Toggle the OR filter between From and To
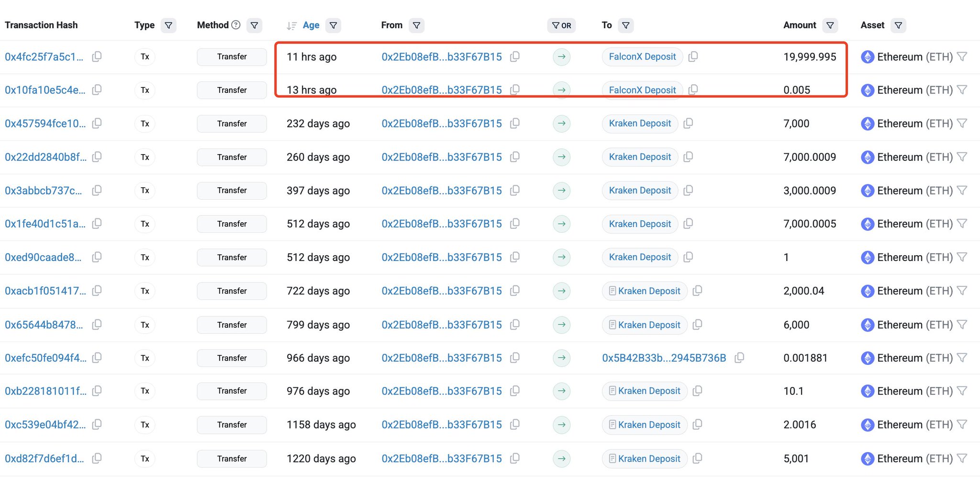This screenshot has height=477, width=980. coord(561,25)
